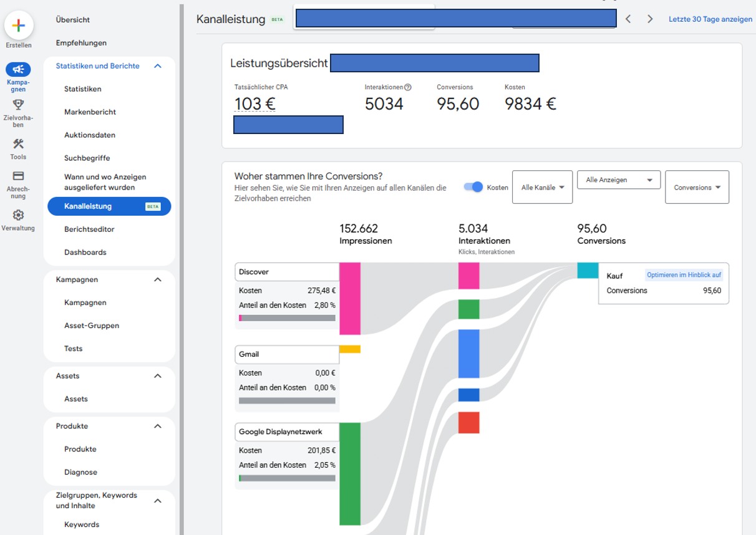Open Zielvorhaben via the trophy icon

click(18, 105)
